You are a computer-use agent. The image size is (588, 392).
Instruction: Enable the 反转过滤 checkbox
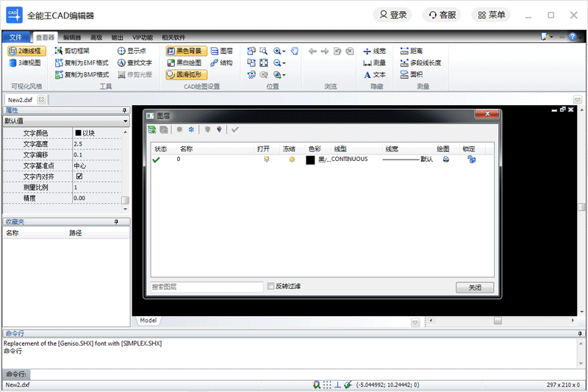coord(271,286)
